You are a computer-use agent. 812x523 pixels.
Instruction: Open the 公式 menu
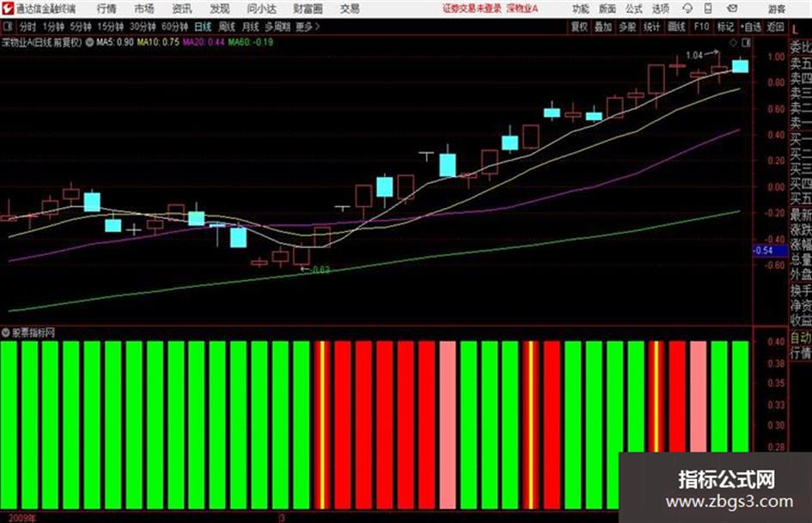634,9
